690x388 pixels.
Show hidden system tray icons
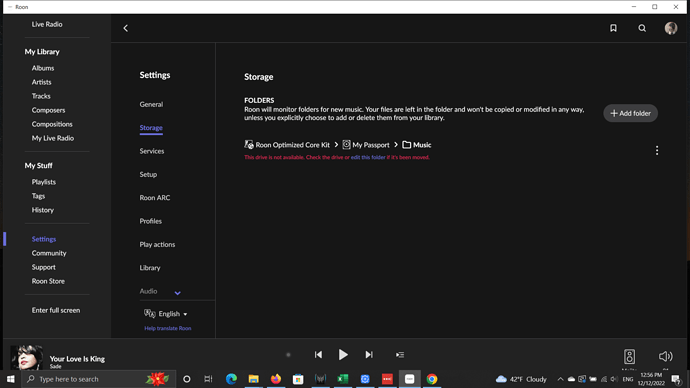(x=560, y=379)
